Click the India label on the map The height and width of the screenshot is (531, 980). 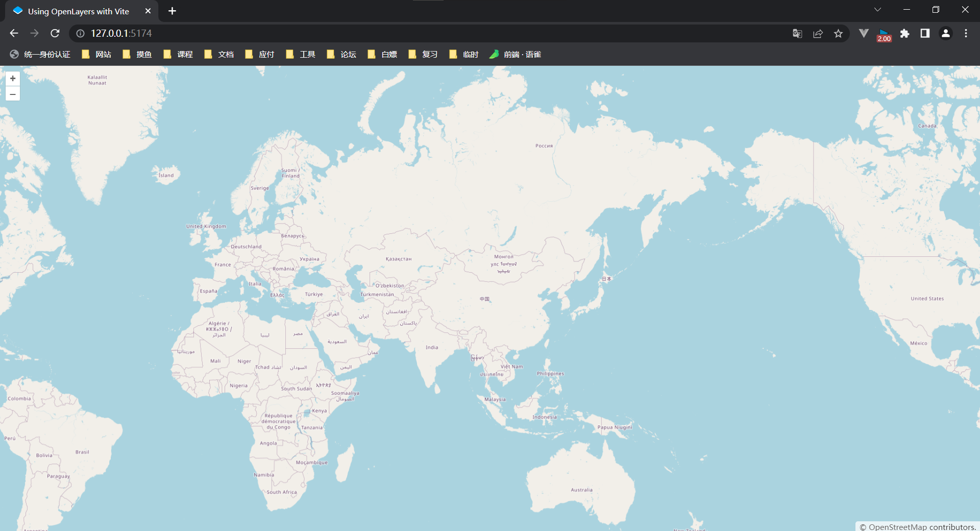coord(432,347)
